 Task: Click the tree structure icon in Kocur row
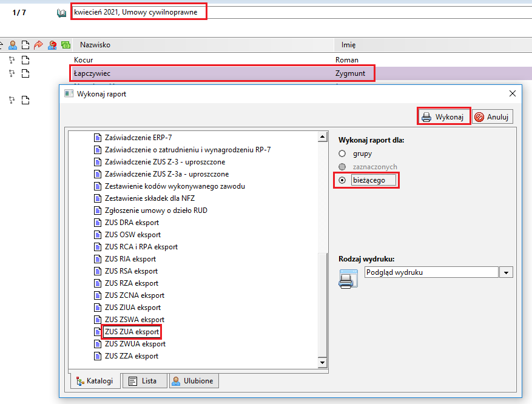[x=12, y=60]
